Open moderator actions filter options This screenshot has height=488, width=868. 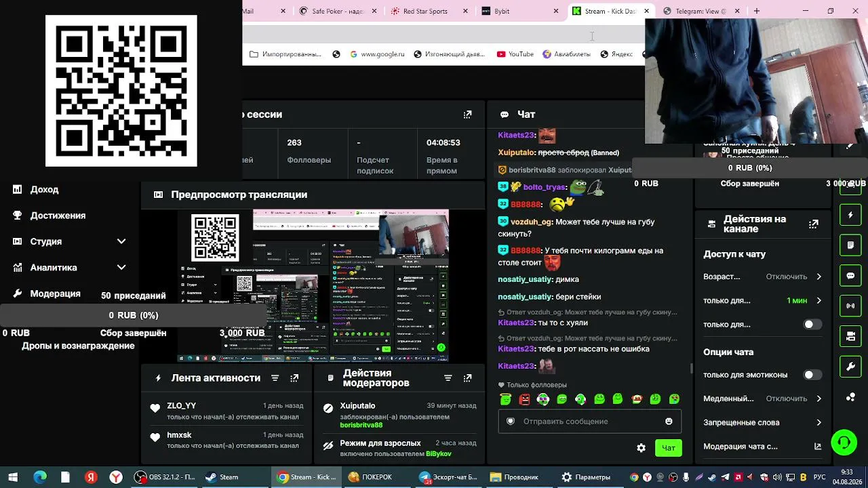[x=448, y=378]
